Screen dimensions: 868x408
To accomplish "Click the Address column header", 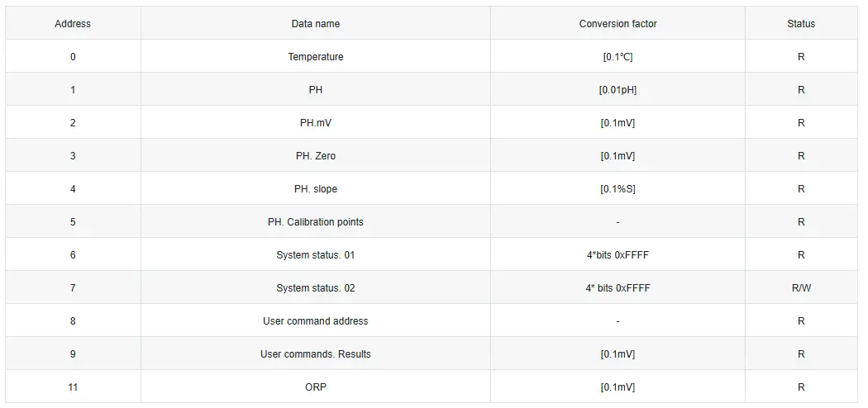I will (x=73, y=24).
